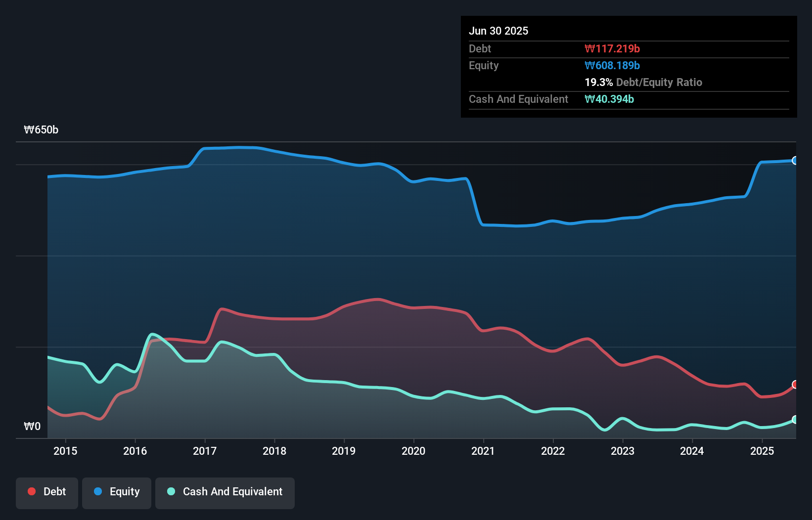This screenshot has height=520, width=812.
Task: Click the 2025 x-axis label
Action: (x=762, y=451)
